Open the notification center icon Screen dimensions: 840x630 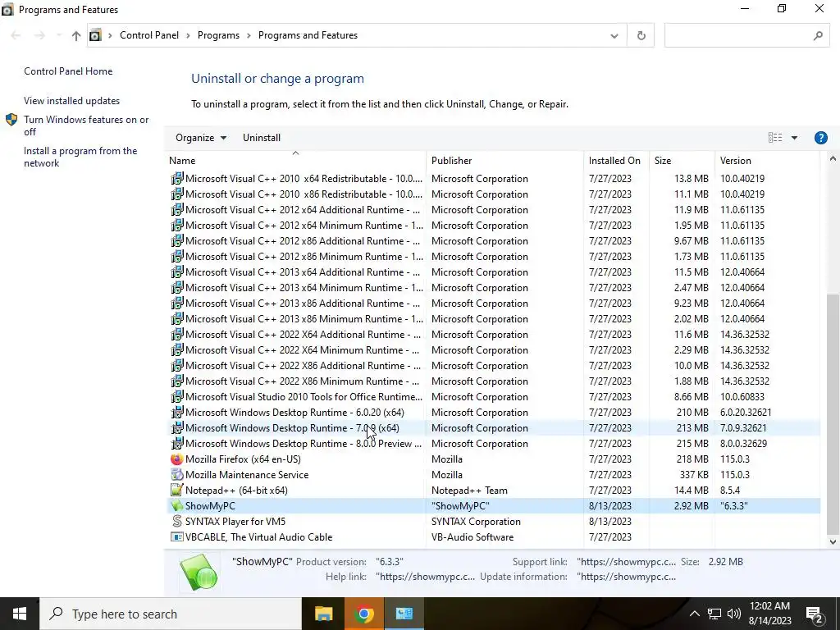(x=815, y=614)
